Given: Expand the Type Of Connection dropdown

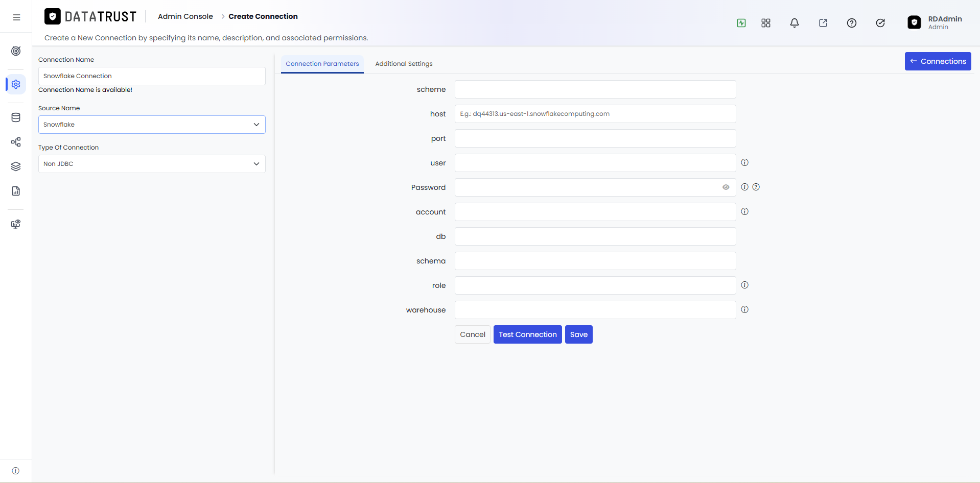Looking at the screenshot, I should point(152,164).
